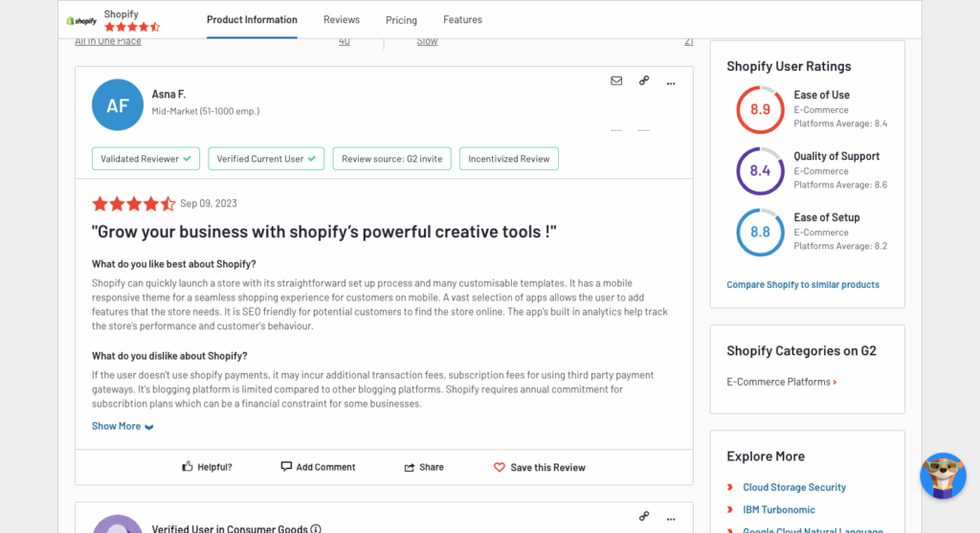
Task: Click the envelope email icon on Asna's review
Action: tap(616, 80)
